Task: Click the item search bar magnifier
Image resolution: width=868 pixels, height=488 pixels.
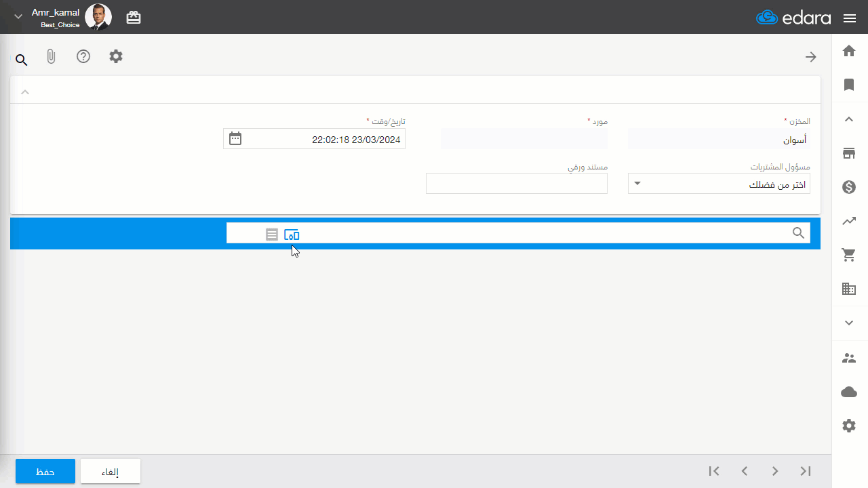Action: (x=799, y=233)
